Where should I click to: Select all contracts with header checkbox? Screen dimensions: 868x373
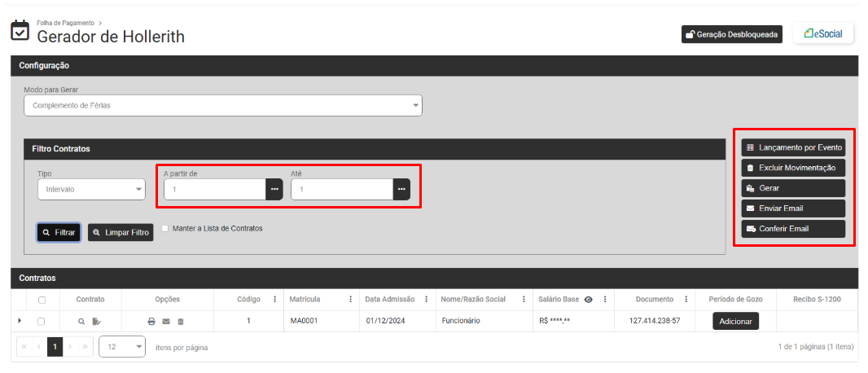pos(42,300)
